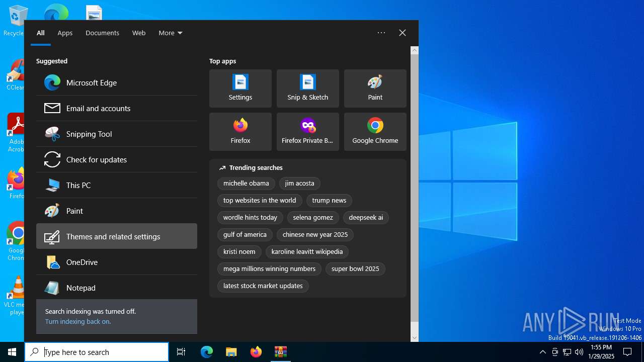Open File Explorer from taskbar
The image size is (644, 362).
pos(231,352)
